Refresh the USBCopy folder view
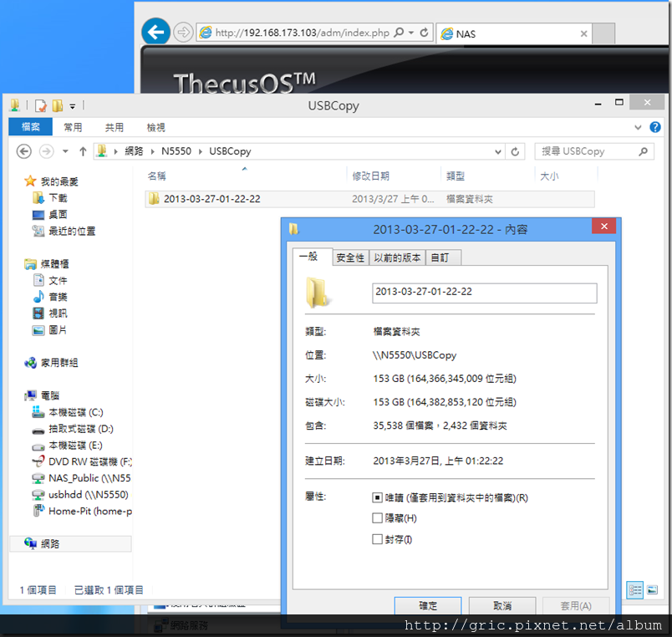This screenshot has height=637, width=672. click(x=515, y=152)
